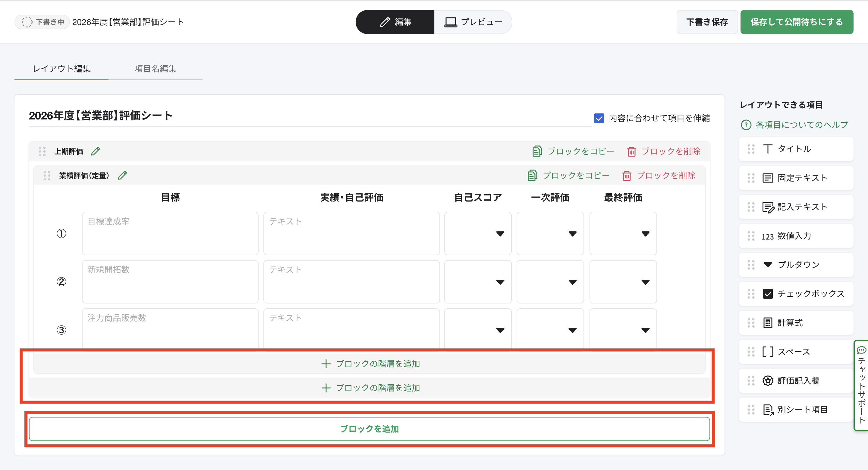Click 保存して公開待ちにする button

(797, 22)
